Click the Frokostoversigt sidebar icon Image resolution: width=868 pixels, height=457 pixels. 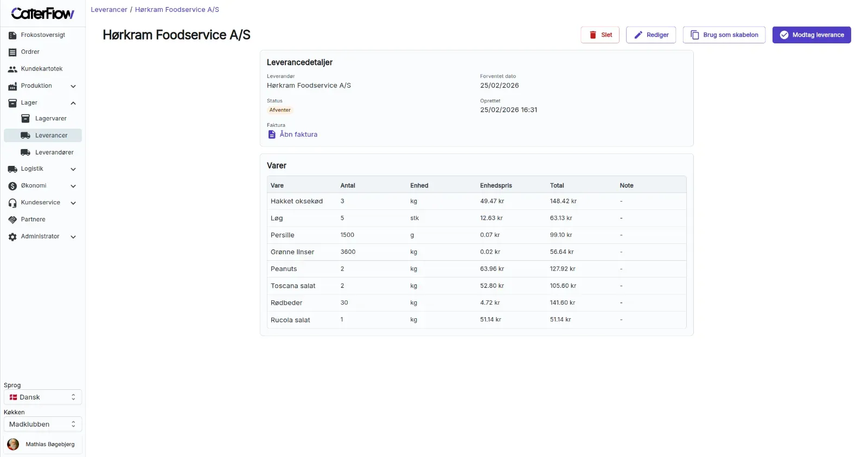tap(12, 35)
